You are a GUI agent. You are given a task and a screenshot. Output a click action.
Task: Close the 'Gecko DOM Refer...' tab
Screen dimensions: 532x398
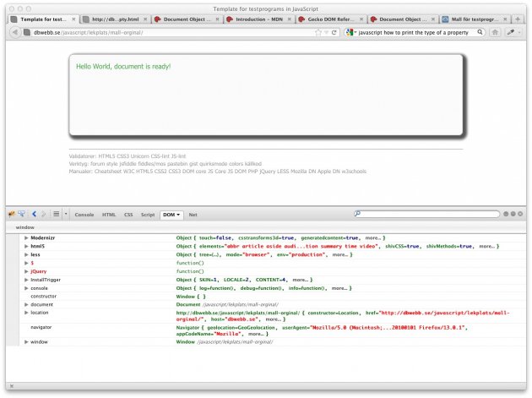[x=361, y=19]
